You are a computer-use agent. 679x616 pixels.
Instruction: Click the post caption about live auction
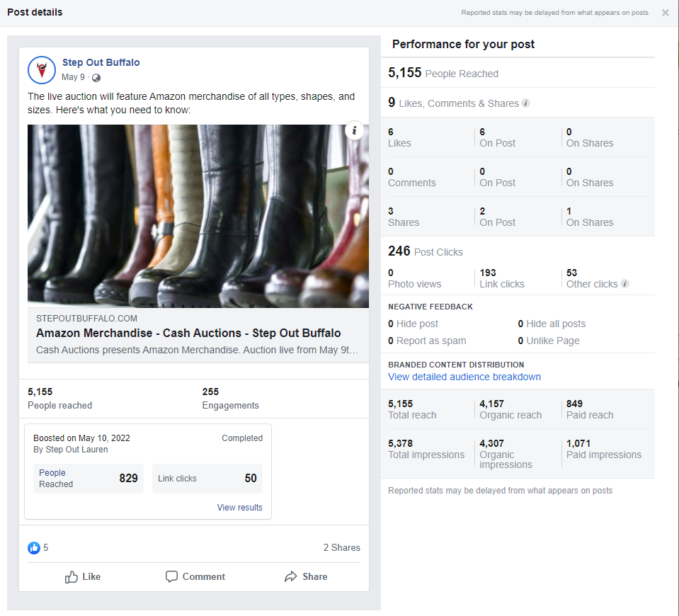pyautogui.click(x=191, y=103)
